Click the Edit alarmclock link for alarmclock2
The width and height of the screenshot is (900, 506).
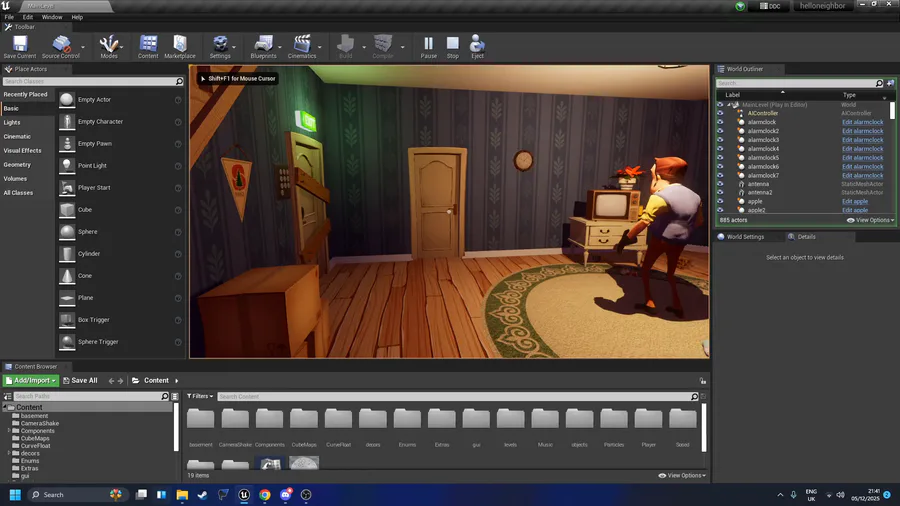[862, 131]
